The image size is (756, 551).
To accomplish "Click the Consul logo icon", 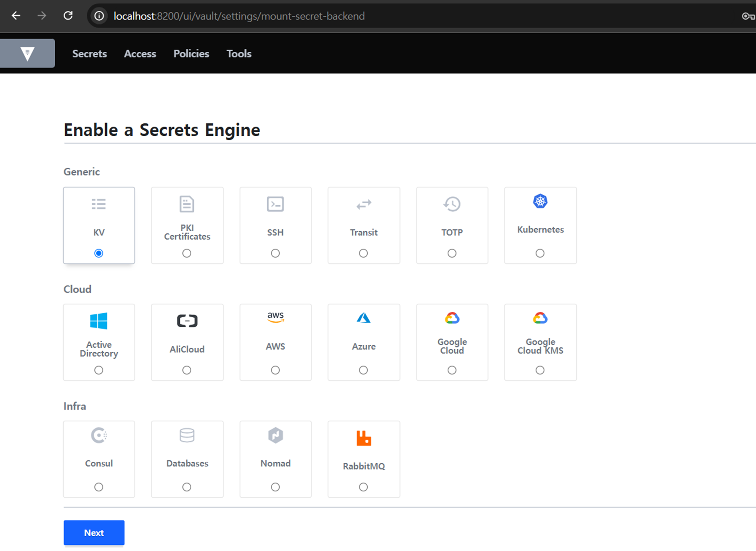I will (x=99, y=435).
